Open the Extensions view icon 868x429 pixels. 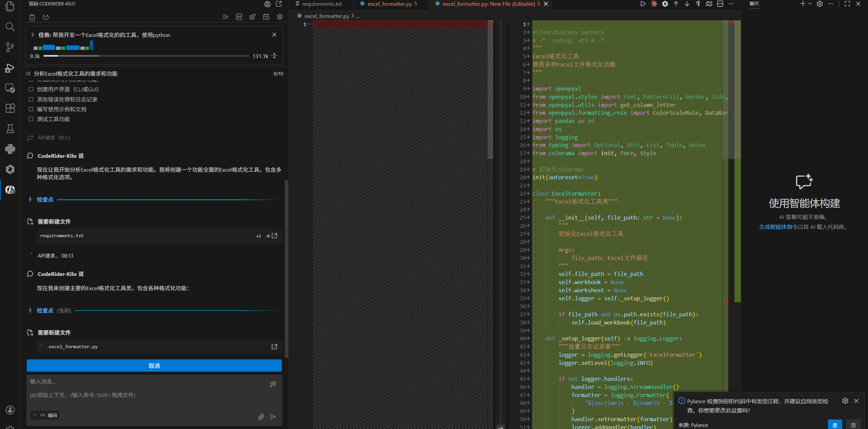(x=10, y=108)
